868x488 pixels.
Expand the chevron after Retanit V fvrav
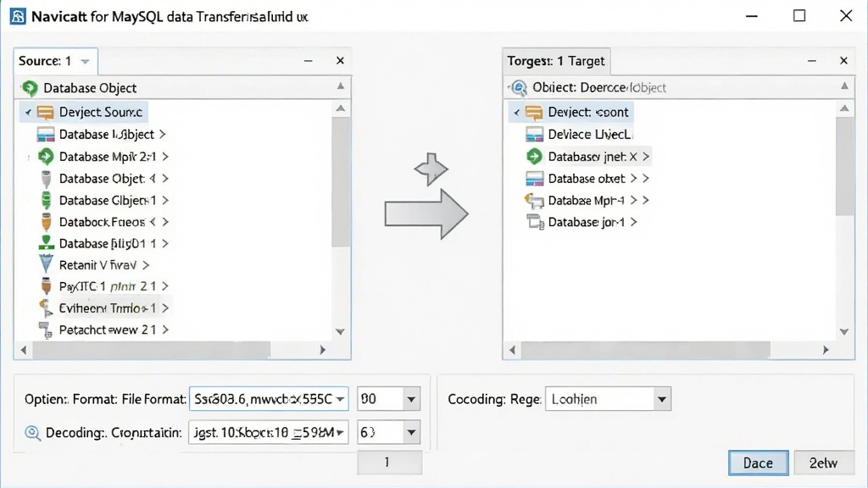coord(146,265)
